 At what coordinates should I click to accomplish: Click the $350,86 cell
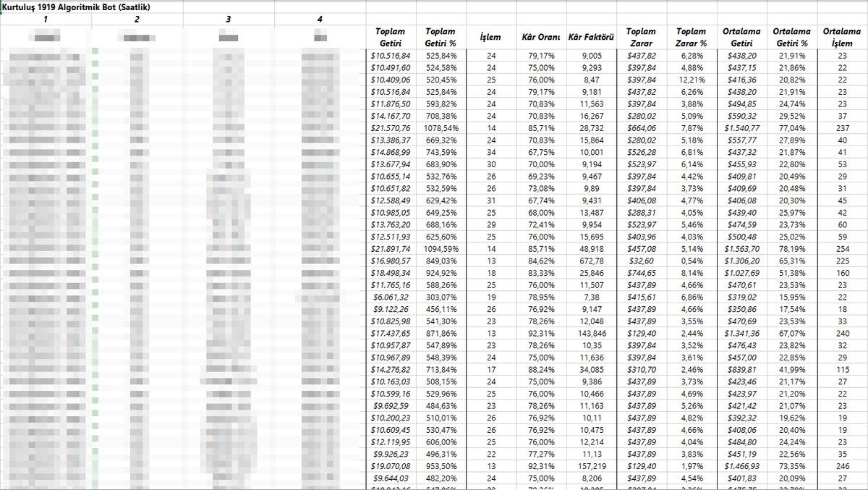click(741, 309)
